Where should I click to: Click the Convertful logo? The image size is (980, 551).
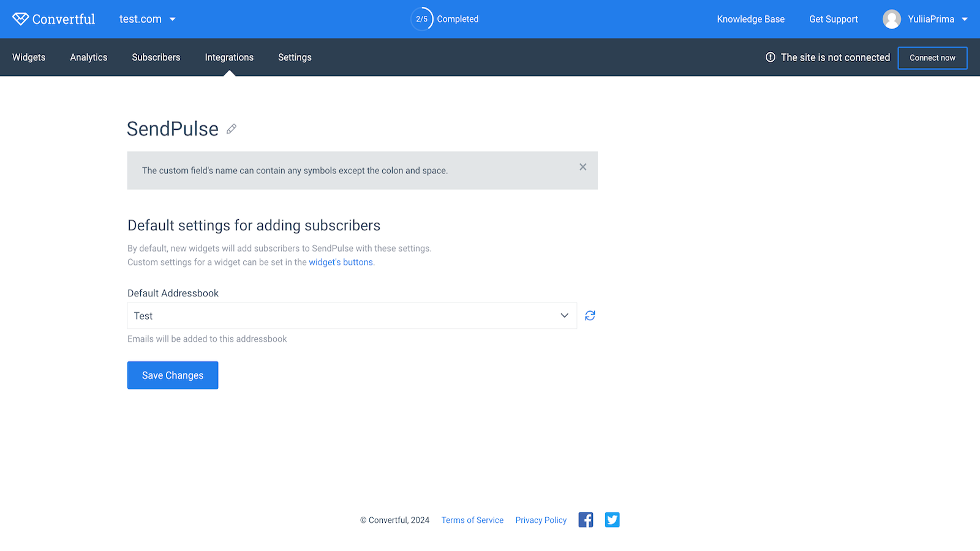[x=54, y=19]
